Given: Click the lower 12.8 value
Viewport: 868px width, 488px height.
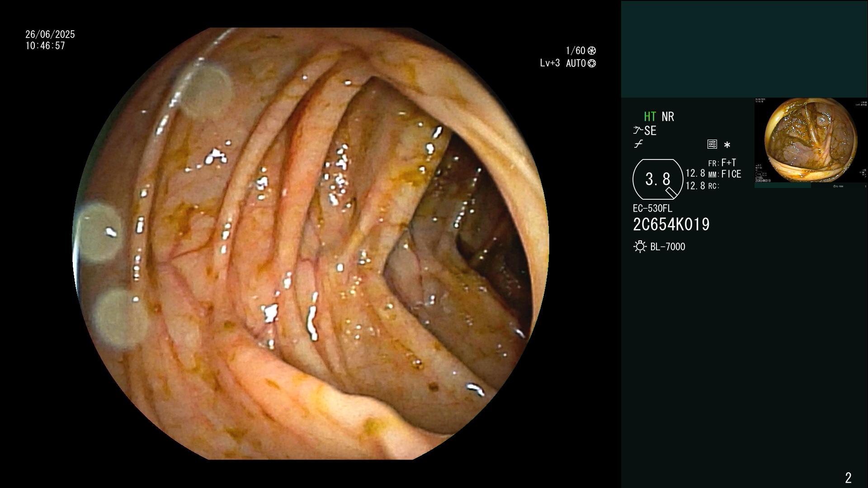Looking at the screenshot, I should point(695,185).
